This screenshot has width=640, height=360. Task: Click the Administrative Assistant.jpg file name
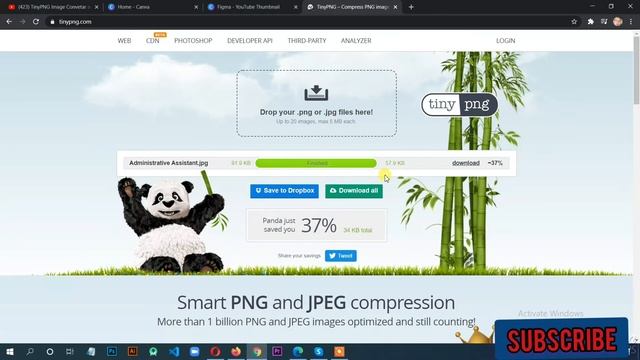(x=169, y=163)
